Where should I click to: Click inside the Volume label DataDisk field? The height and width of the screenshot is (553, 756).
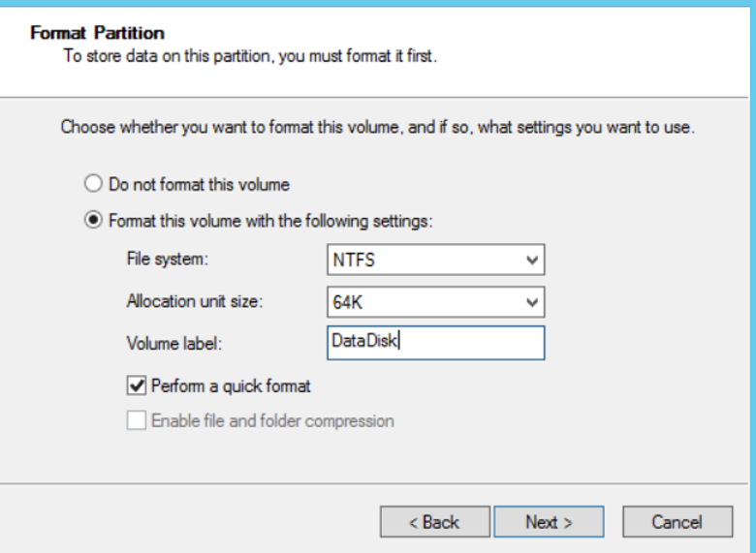436,343
